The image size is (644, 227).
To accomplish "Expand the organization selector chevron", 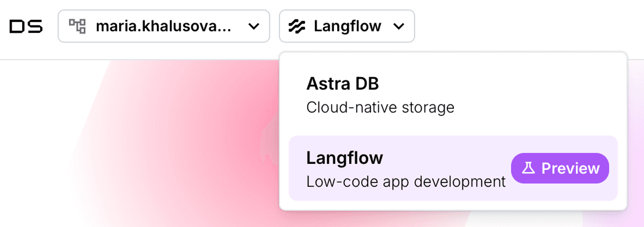I will (x=253, y=26).
